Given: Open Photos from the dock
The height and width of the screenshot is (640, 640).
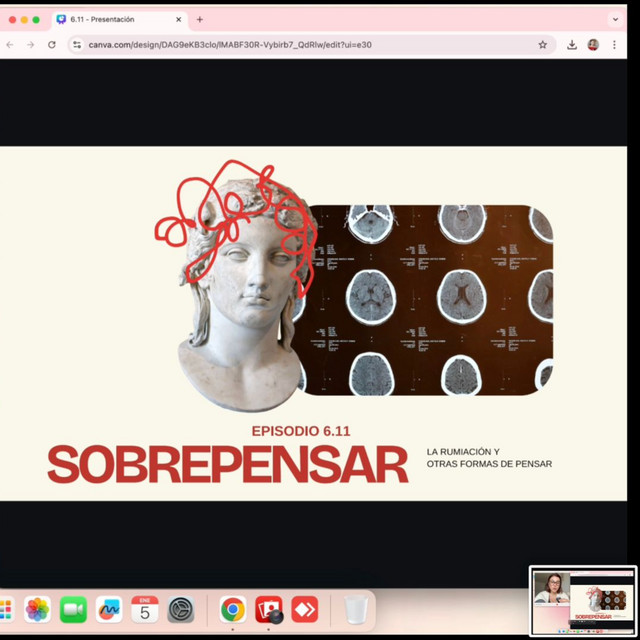Looking at the screenshot, I should [x=38, y=609].
